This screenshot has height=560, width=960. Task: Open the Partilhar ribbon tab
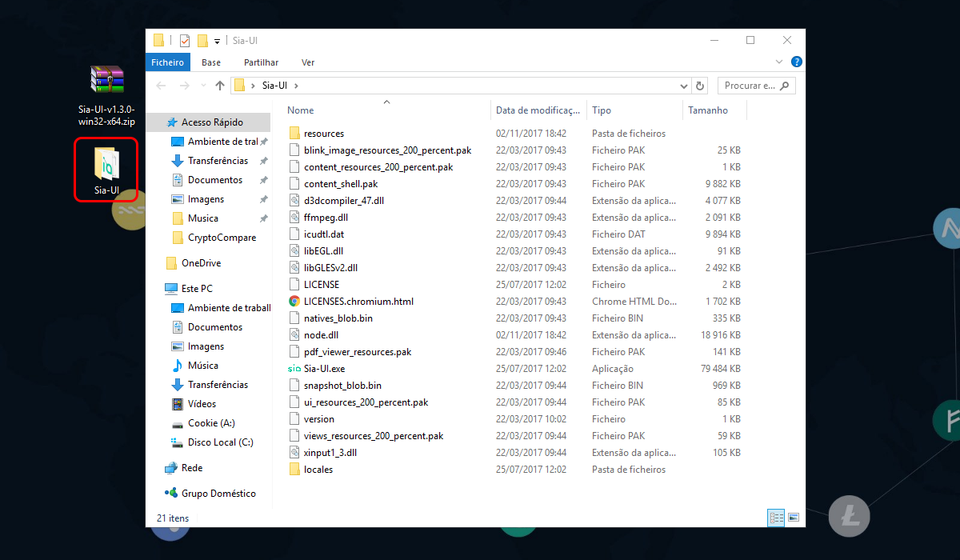[262, 62]
